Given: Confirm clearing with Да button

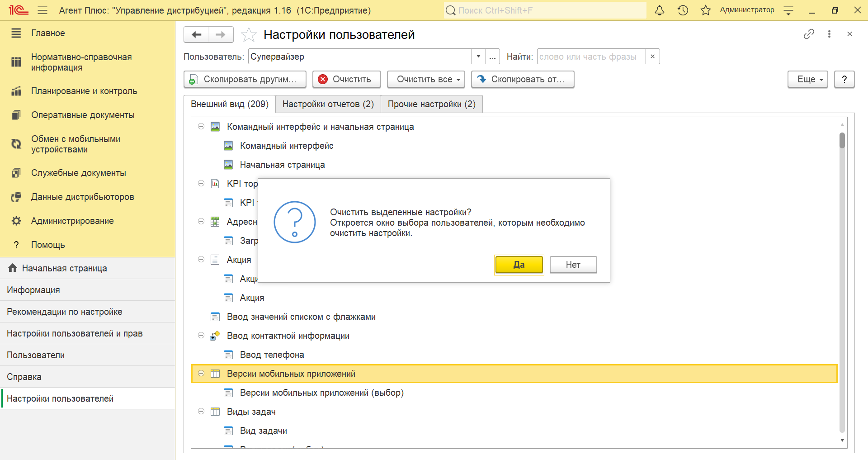Looking at the screenshot, I should tap(519, 265).
